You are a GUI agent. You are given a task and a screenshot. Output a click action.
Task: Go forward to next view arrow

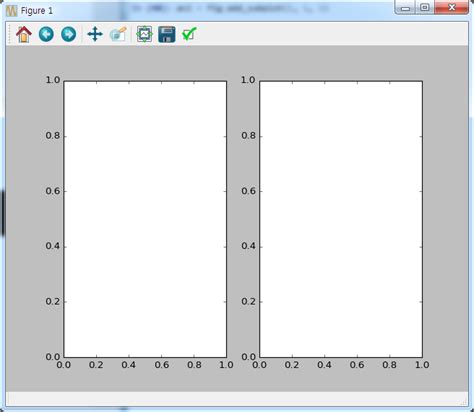pos(68,34)
